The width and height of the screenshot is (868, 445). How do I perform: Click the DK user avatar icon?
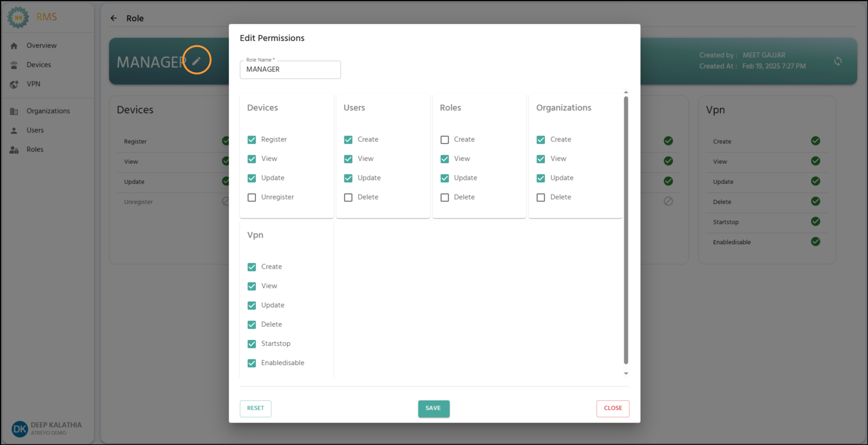(20, 429)
